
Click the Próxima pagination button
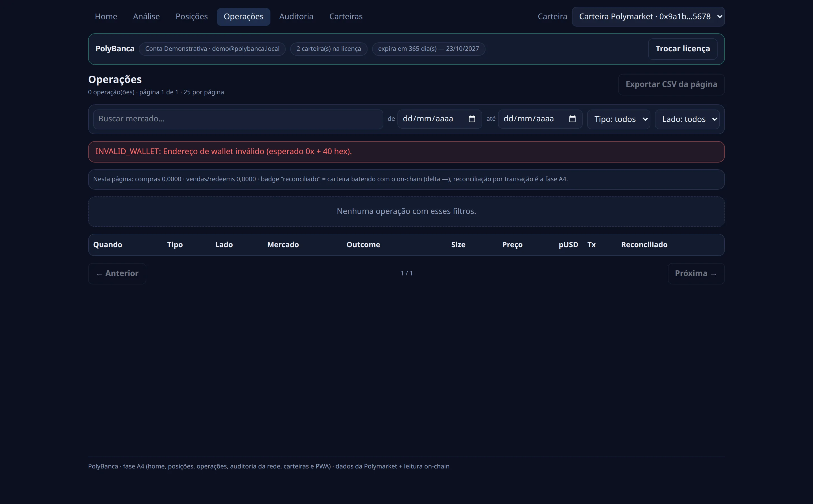point(696,274)
